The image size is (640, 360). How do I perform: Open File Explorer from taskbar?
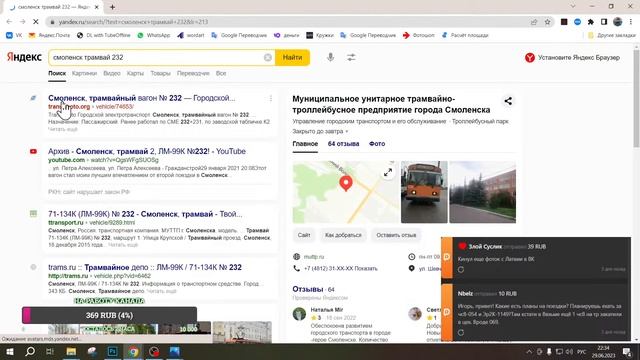[x=71, y=351]
